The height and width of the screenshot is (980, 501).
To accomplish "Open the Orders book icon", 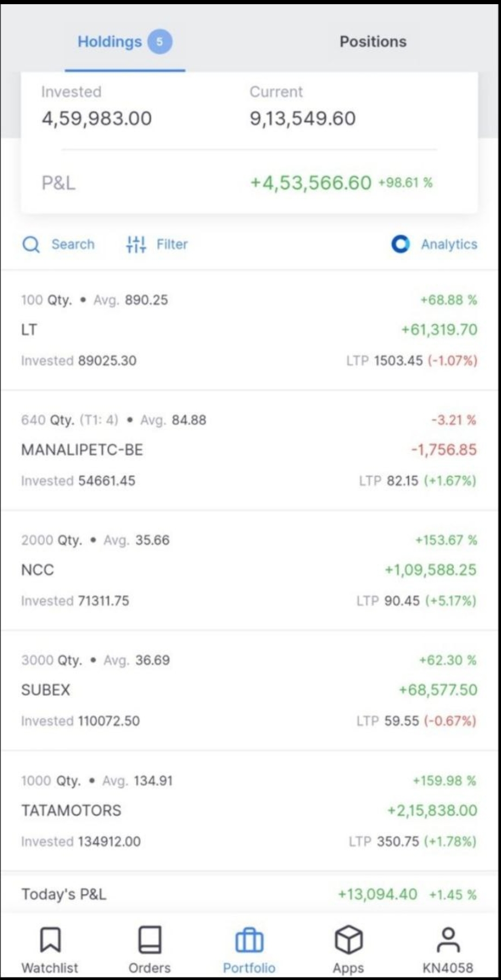I will pos(150,940).
